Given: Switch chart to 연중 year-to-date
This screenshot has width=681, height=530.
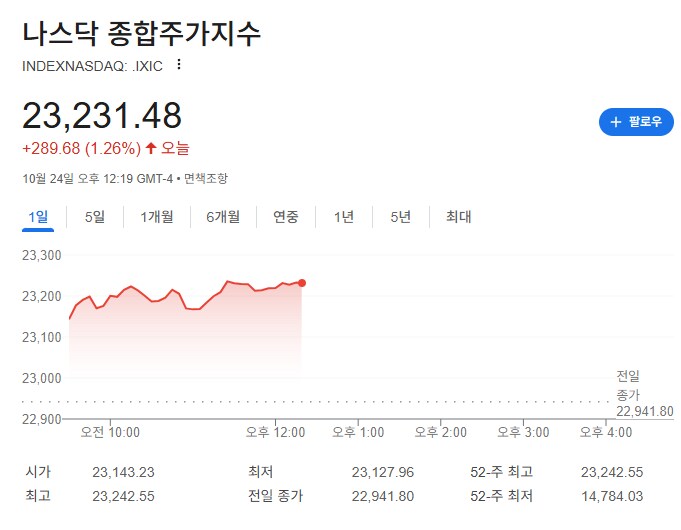Looking at the screenshot, I should pyautogui.click(x=286, y=217).
